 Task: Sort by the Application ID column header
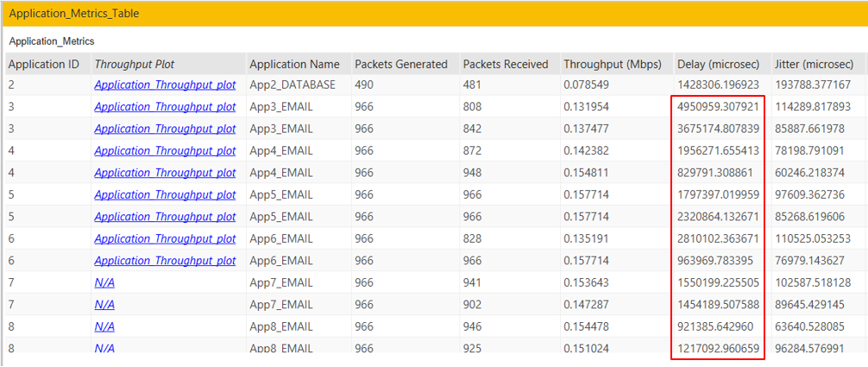point(43,64)
